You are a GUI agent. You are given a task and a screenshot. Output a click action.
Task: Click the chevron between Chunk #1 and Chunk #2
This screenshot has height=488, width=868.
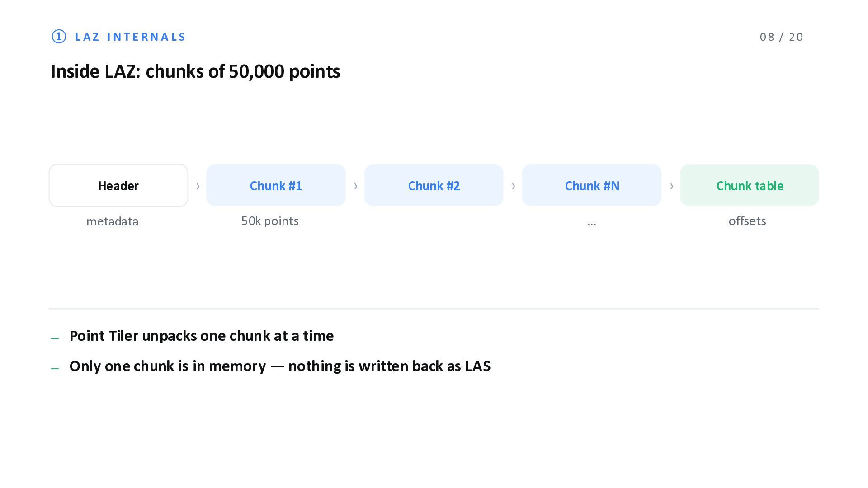355,186
